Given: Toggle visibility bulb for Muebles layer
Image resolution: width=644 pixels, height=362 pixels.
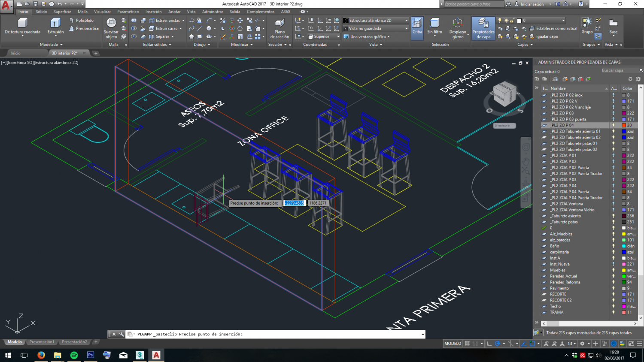Looking at the screenshot, I should [613, 270].
